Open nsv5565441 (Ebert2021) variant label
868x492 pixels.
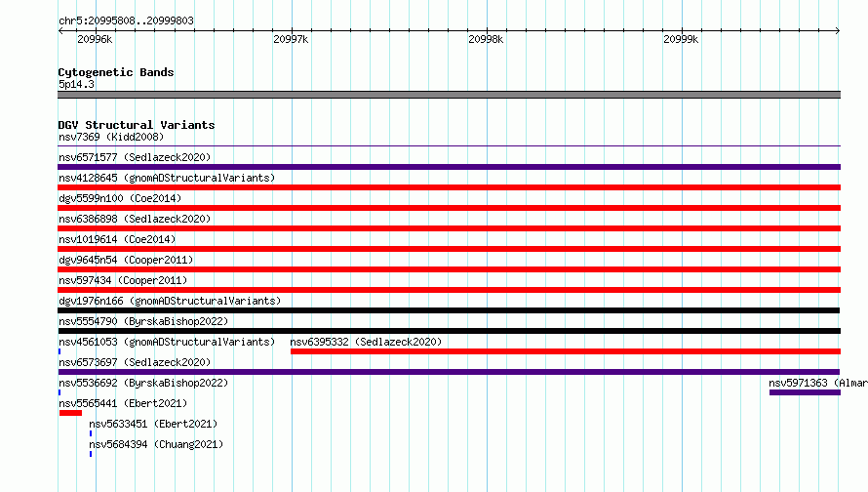click(123, 403)
